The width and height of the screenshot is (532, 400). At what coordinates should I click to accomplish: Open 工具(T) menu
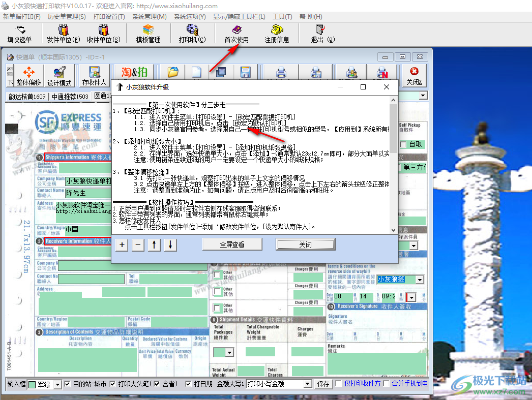pyautogui.click(x=282, y=17)
